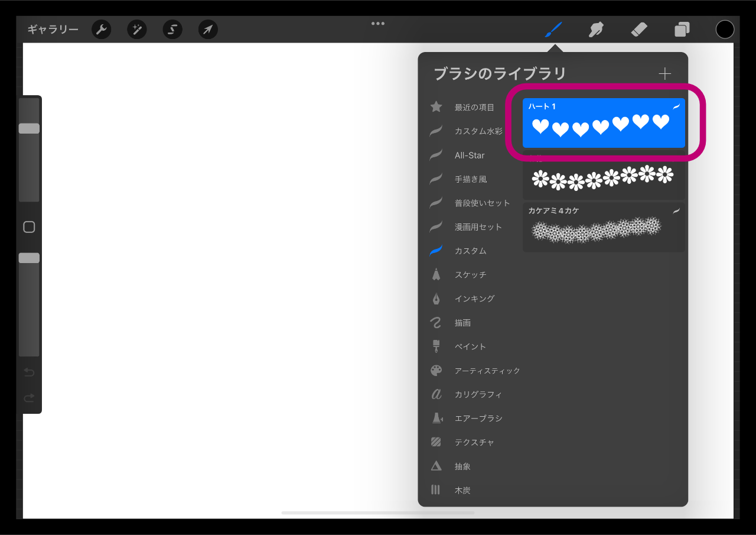Select the Smudge finger tool
This screenshot has width=756, height=535.
click(x=597, y=30)
